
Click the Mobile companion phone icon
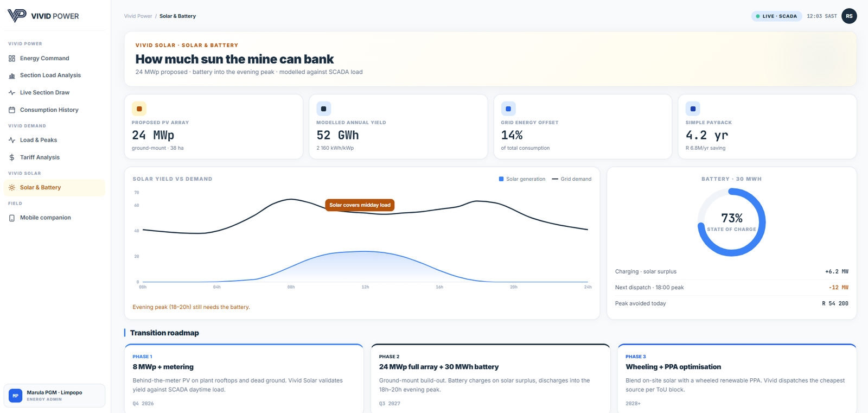pyautogui.click(x=12, y=218)
